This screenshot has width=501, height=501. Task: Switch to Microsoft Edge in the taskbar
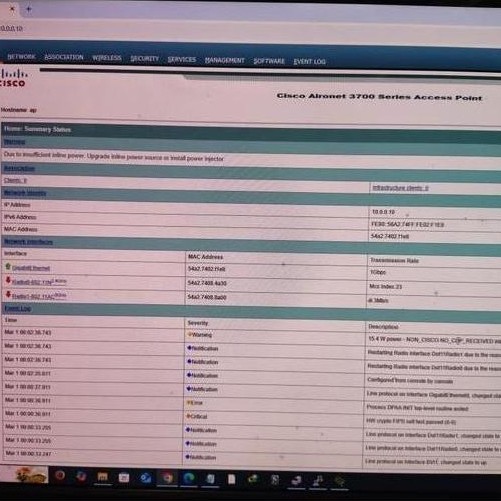[x=189, y=479]
